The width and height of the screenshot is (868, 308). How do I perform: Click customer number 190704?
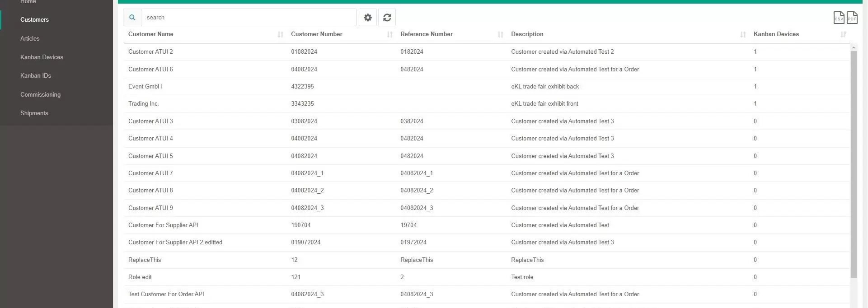[301, 225]
